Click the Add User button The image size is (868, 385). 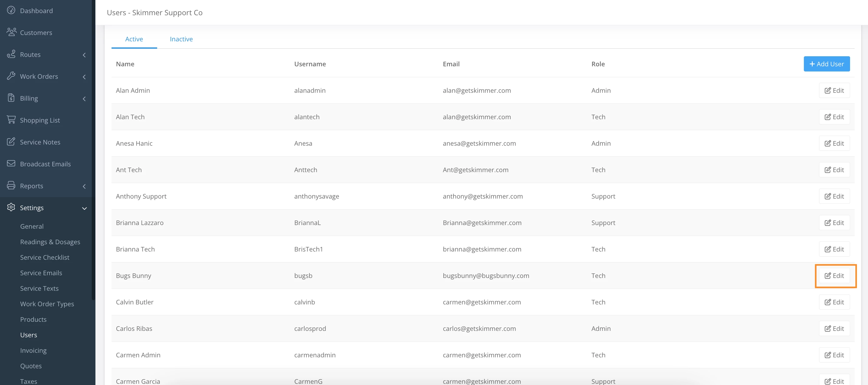[827, 64]
